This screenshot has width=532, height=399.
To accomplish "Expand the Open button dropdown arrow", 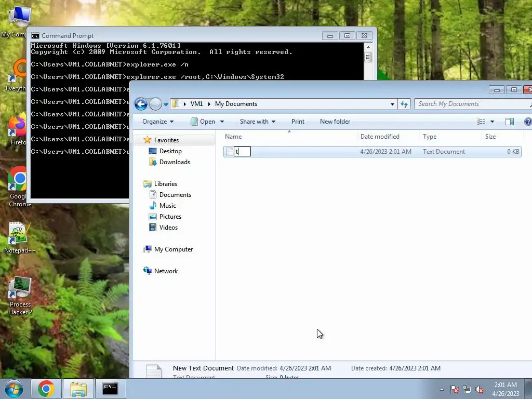I will 222,122.
